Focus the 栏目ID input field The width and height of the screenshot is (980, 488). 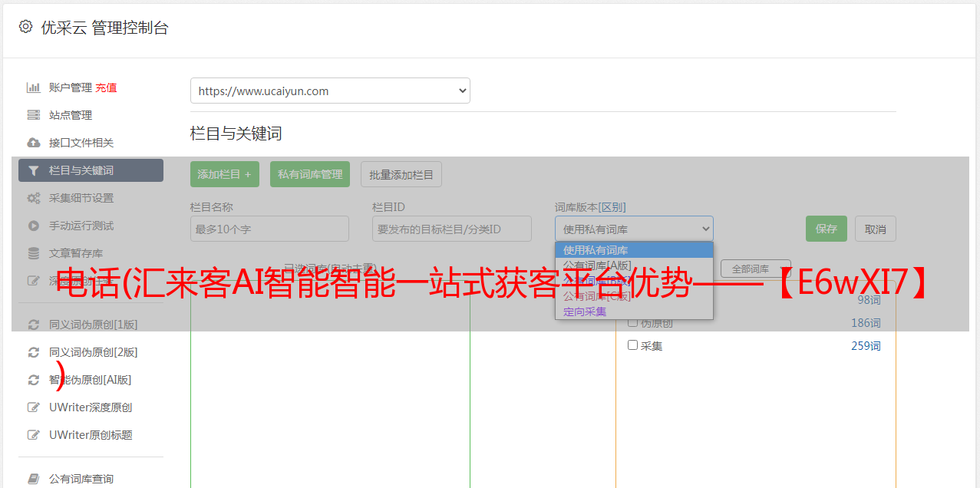(452, 229)
